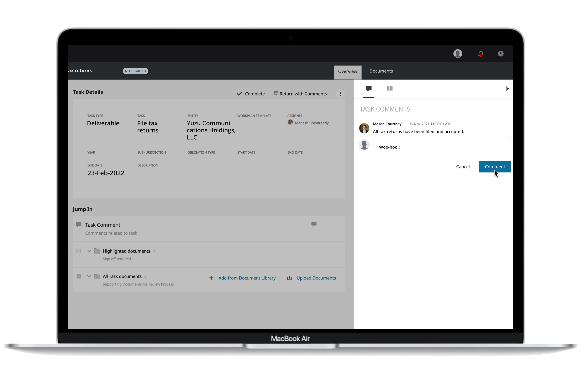Open the user profile avatar icon
The image size is (588, 373).
click(x=457, y=53)
